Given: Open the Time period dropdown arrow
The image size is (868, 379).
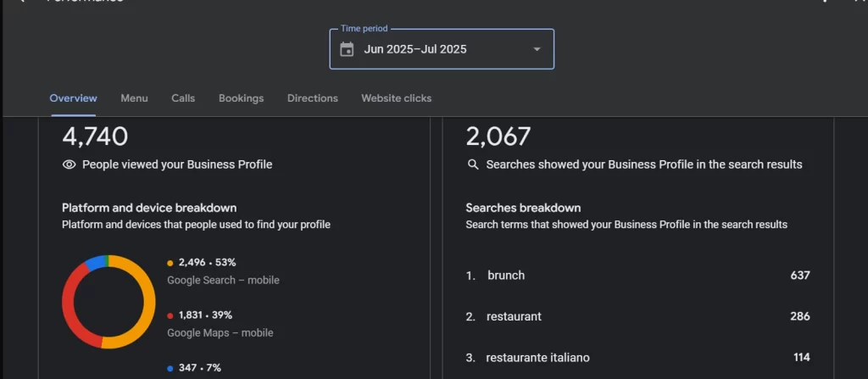Looking at the screenshot, I should (x=537, y=49).
